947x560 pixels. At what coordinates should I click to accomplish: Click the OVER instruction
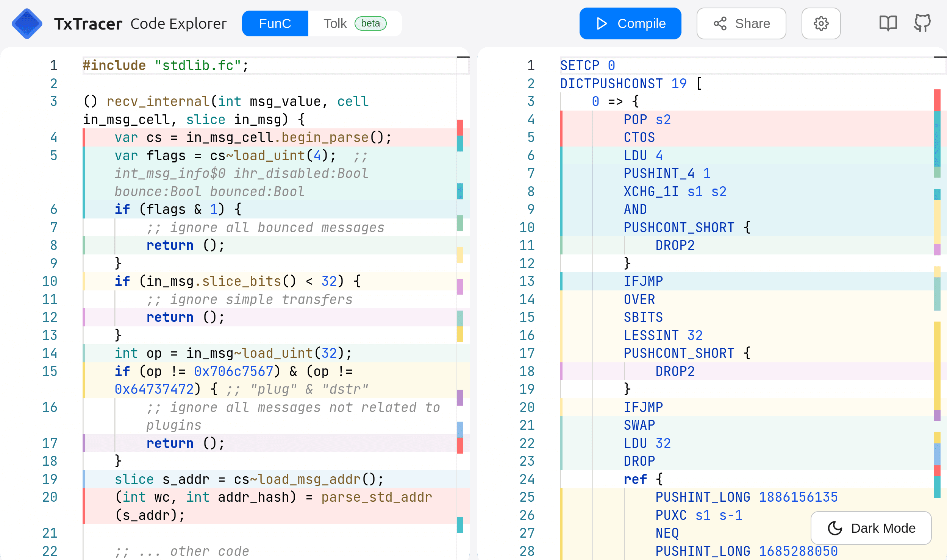pyautogui.click(x=639, y=299)
